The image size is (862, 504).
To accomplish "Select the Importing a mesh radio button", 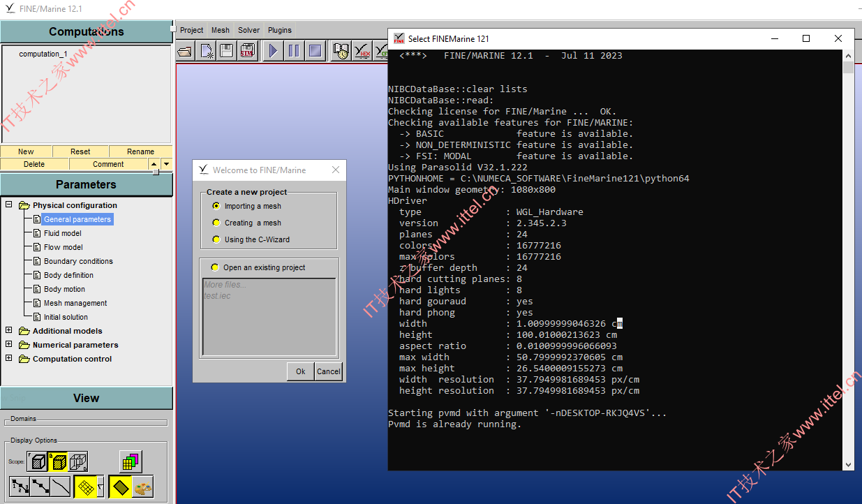I will click(216, 206).
